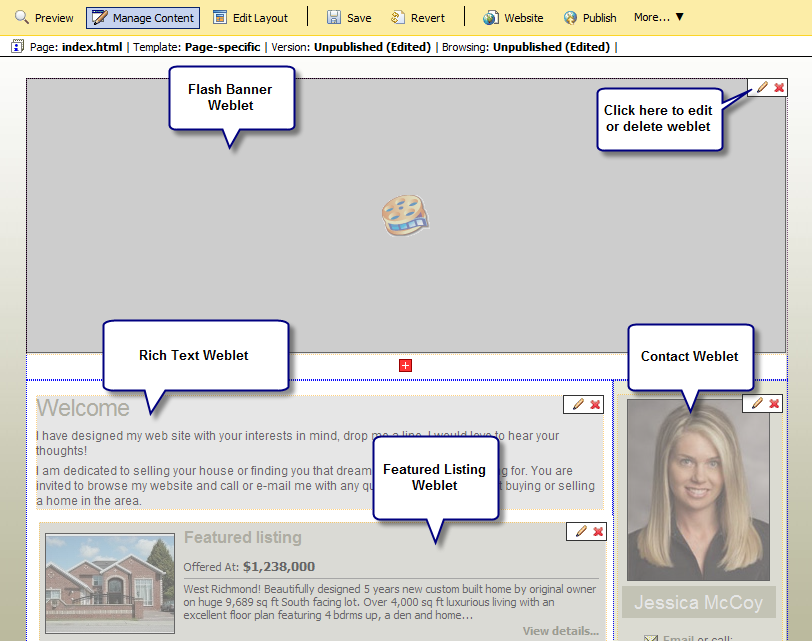Click the Jessica McCoy portrait photo
812x641 pixels.
pos(698,490)
